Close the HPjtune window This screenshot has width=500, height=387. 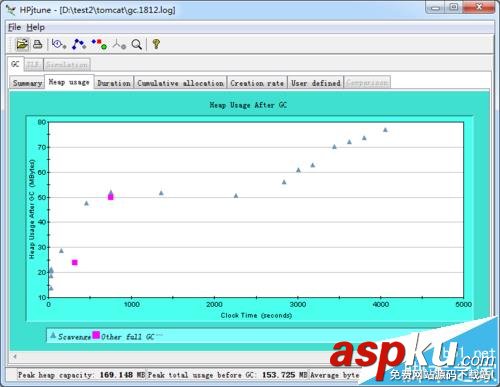click(x=479, y=8)
